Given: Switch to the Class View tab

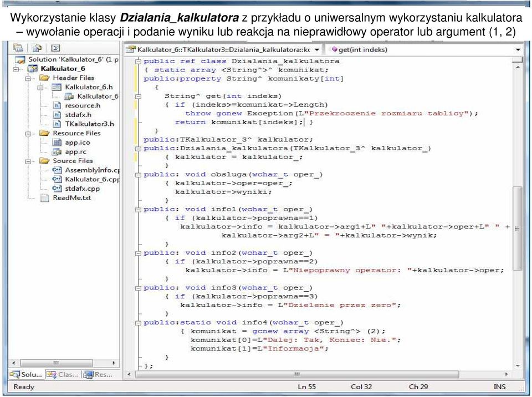Looking at the screenshot, I should (63, 375).
